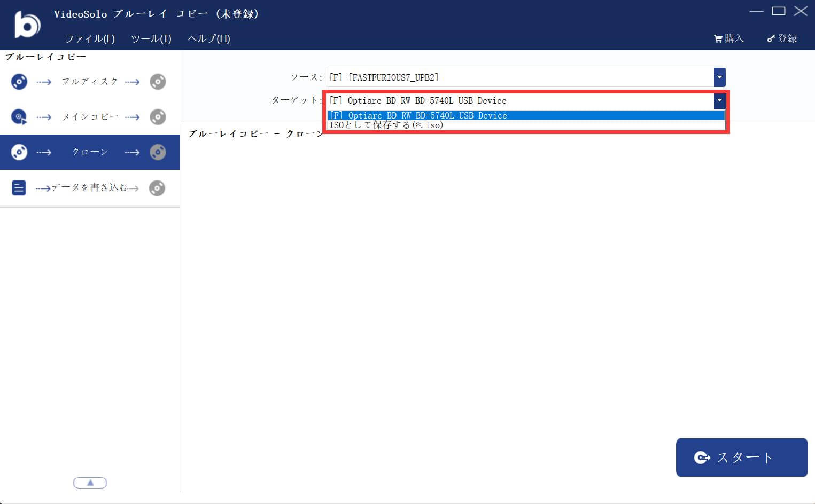Collapse the ターゲット dropdown arrow

719,100
